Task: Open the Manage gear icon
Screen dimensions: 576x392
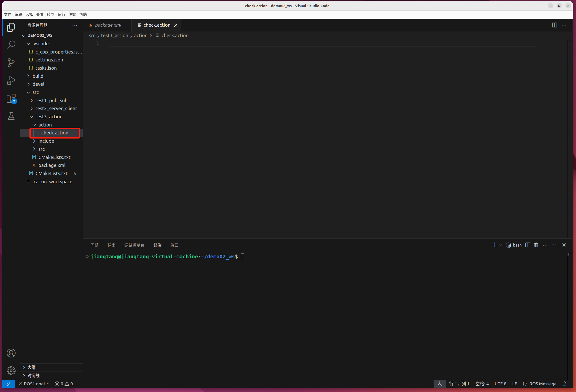Action: [11, 370]
